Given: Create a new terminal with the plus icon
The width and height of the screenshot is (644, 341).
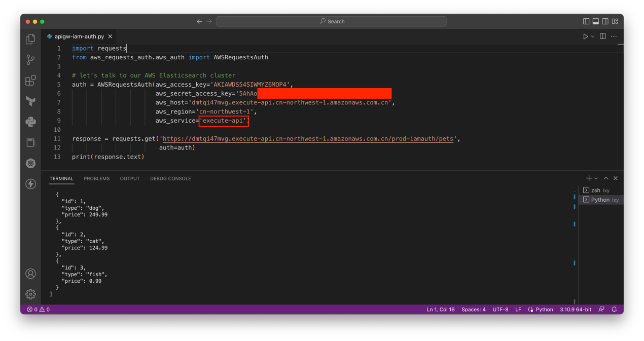Looking at the screenshot, I should click(589, 178).
